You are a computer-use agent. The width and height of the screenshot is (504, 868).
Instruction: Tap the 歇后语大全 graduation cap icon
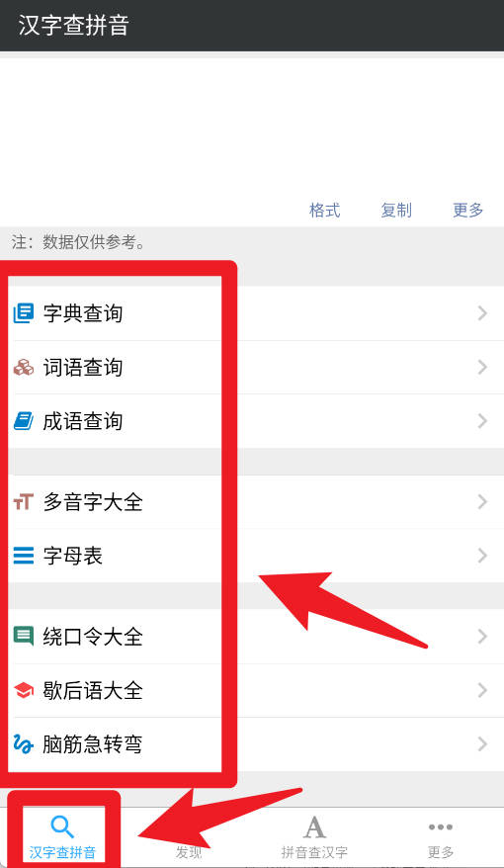coord(24,690)
